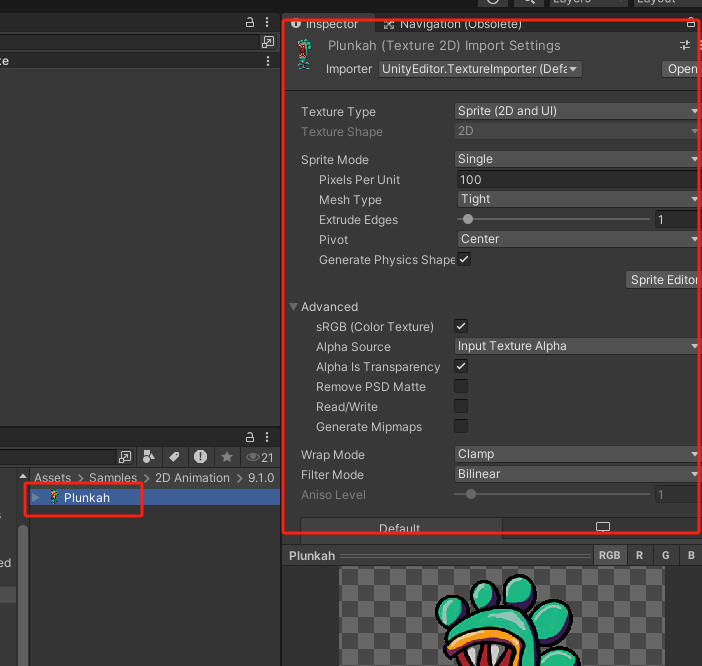The image size is (702, 666).
Task: Enable Generate Mipmaps
Action: click(461, 426)
